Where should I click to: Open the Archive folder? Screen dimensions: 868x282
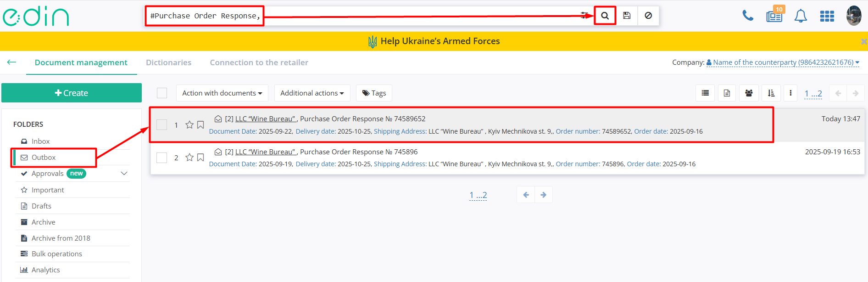point(43,222)
